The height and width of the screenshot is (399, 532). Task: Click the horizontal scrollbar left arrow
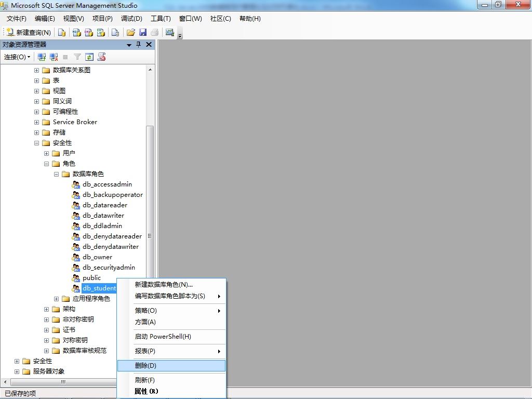(x=5, y=382)
